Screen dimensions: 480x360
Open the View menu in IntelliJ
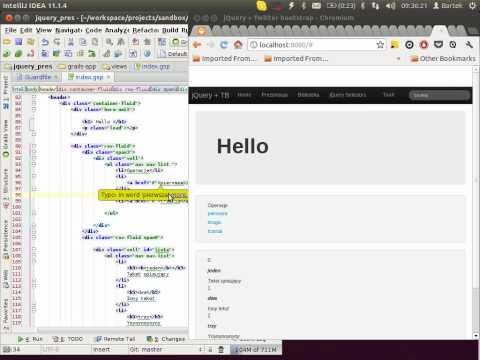tap(44, 30)
